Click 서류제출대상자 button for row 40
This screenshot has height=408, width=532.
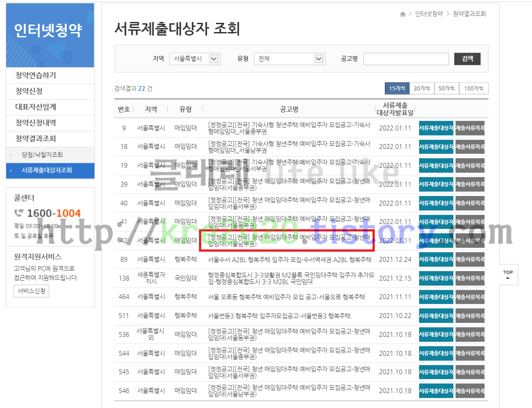point(436,203)
